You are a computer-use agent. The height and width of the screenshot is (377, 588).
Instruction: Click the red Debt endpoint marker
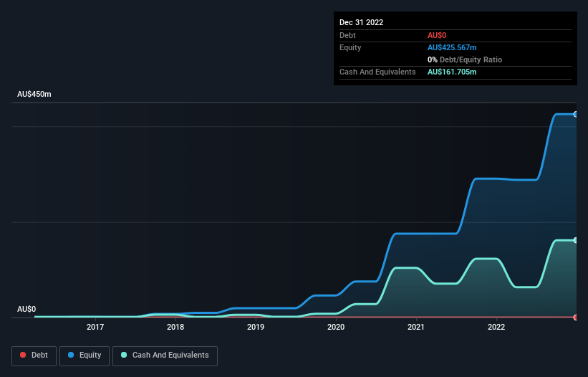pos(576,318)
